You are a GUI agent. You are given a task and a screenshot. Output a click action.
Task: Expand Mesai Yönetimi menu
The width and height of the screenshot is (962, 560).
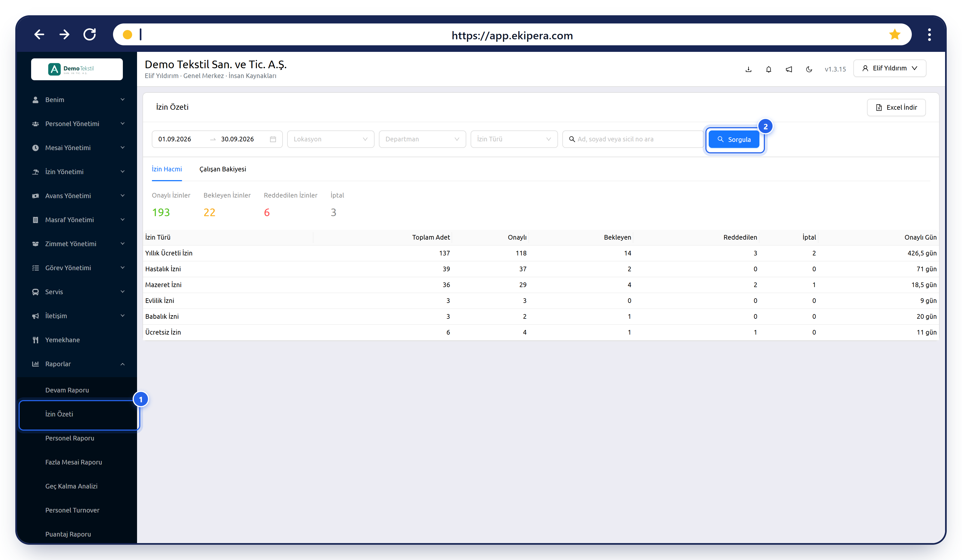coord(77,148)
